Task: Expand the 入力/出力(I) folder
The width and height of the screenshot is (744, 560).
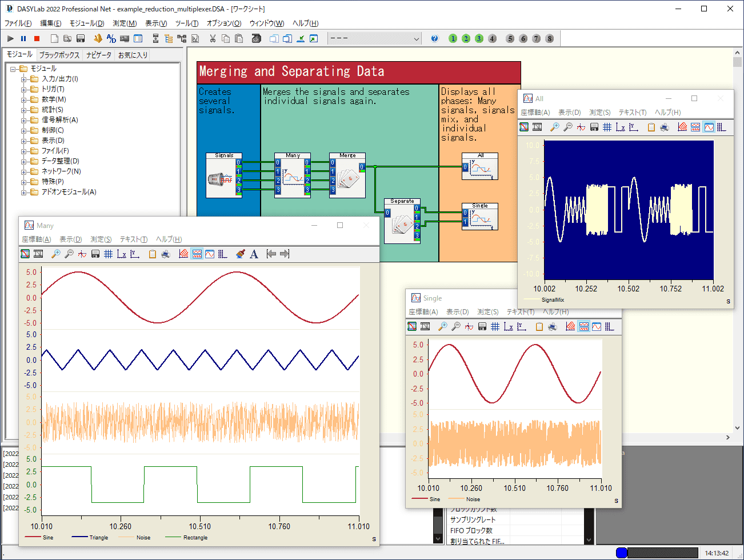Action: coord(24,79)
